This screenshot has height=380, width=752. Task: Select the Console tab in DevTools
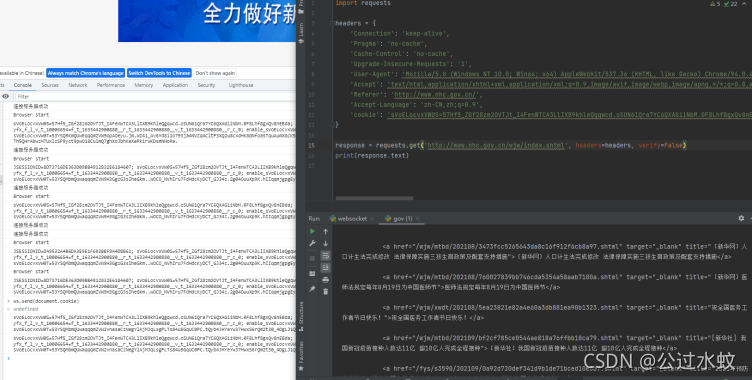[x=23, y=85]
